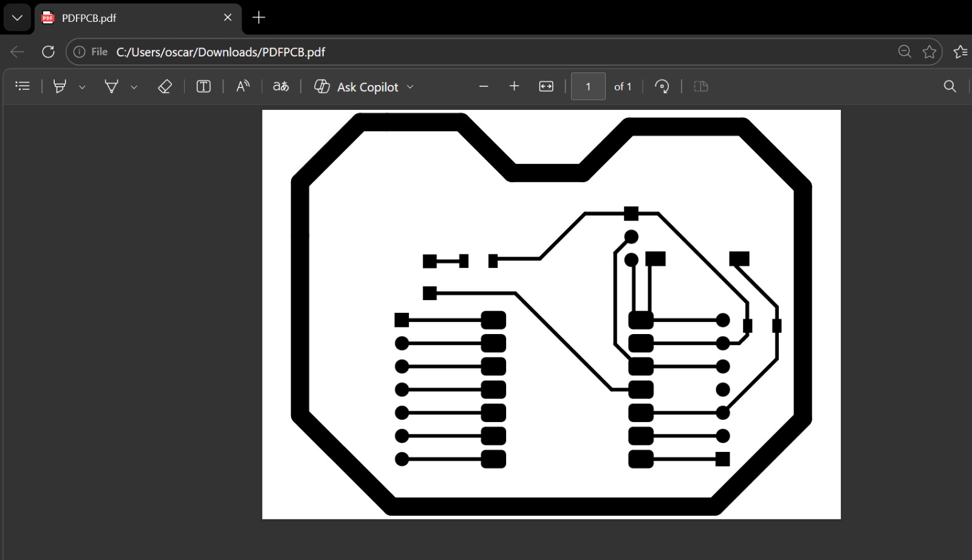The width and height of the screenshot is (972, 560).
Task: Add this page to favorites
Action: [929, 52]
